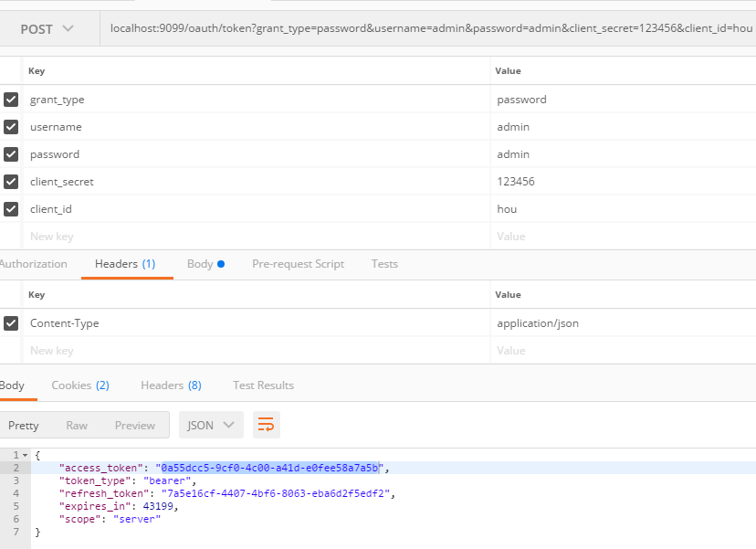This screenshot has height=549, width=756.
Task: Uncheck the grant_type parameter
Action: tap(10, 99)
